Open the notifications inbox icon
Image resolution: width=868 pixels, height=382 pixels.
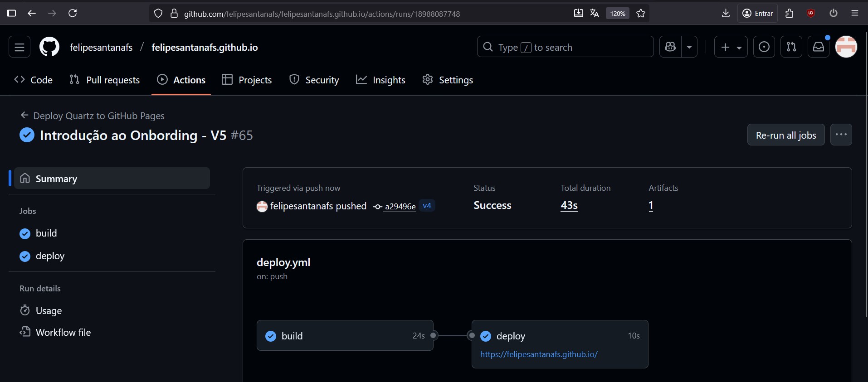coord(819,47)
